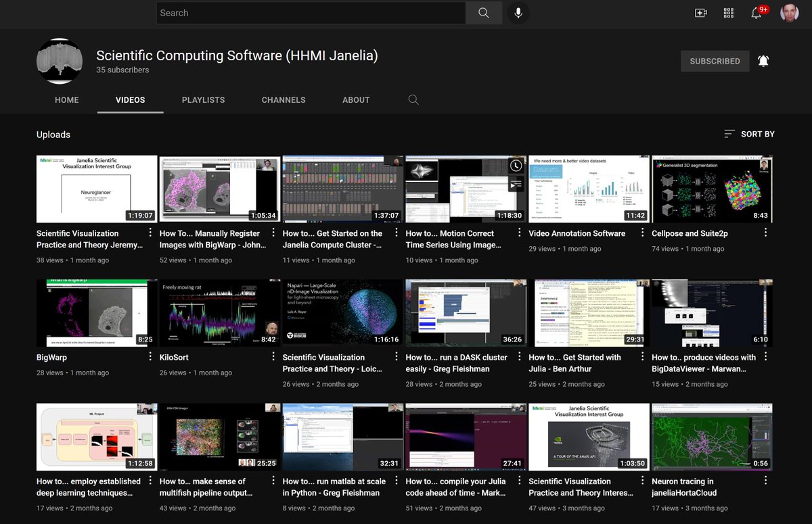Open 'How to... run a DASK cluster' title
This screenshot has height=524, width=812.
[457, 363]
